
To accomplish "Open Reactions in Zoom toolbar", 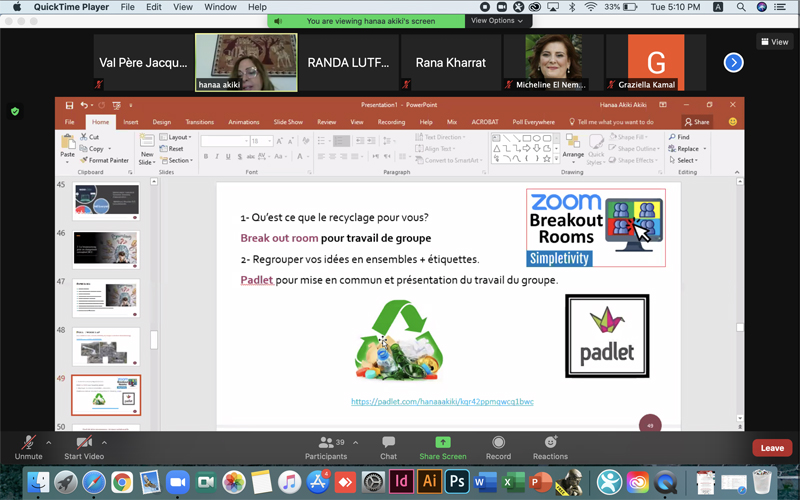I will pos(550,447).
